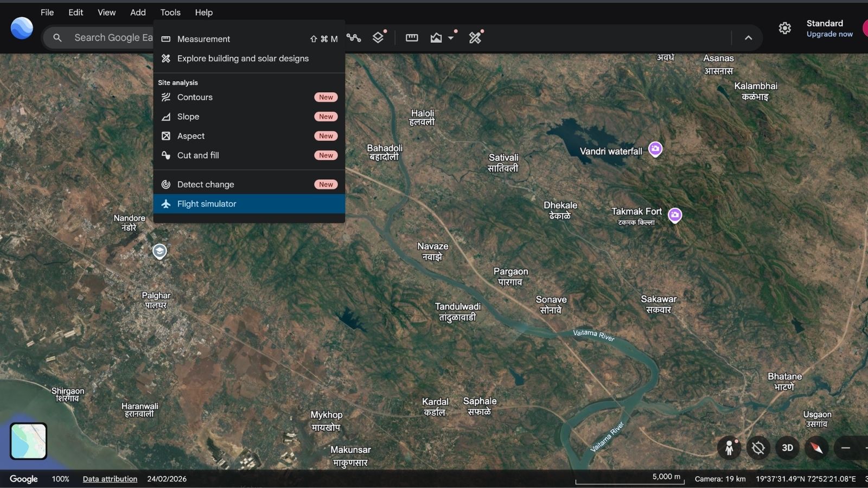Open the Edit menu

[x=75, y=12]
